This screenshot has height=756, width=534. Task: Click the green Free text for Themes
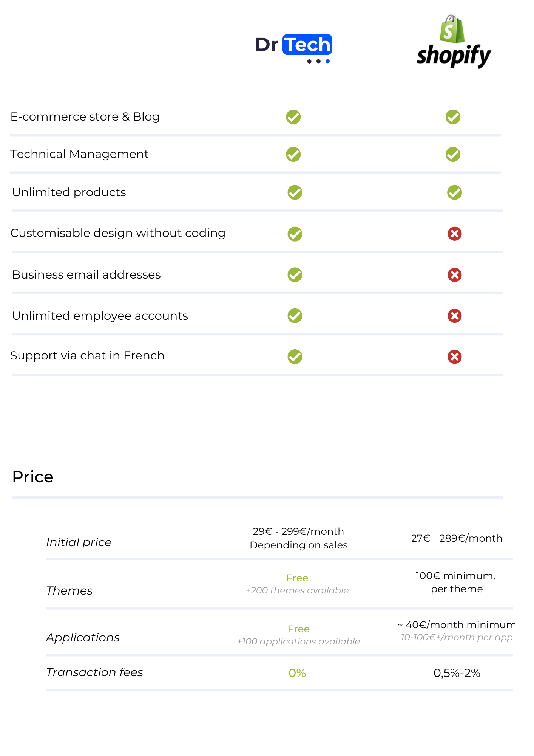tap(297, 578)
